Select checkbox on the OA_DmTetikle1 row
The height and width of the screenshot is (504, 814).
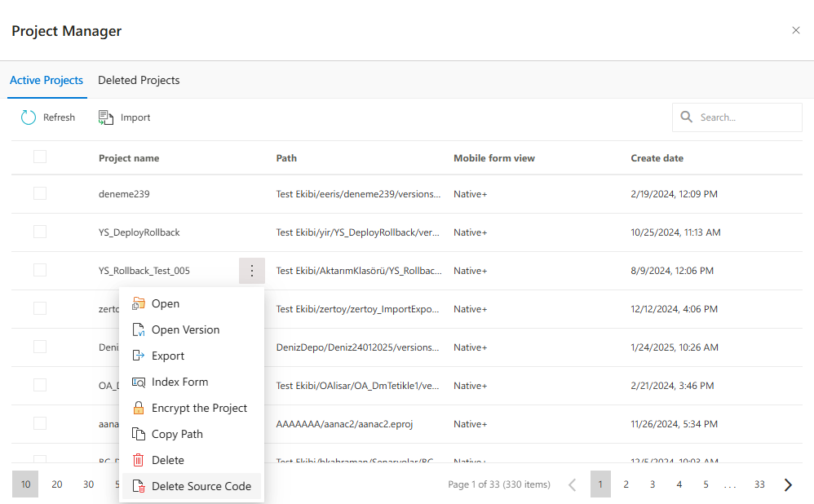[x=40, y=385]
